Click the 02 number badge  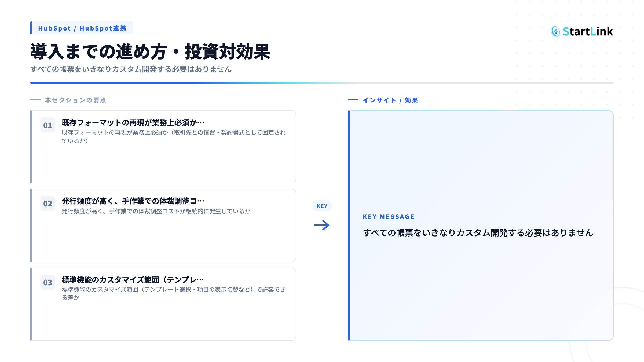48,204
